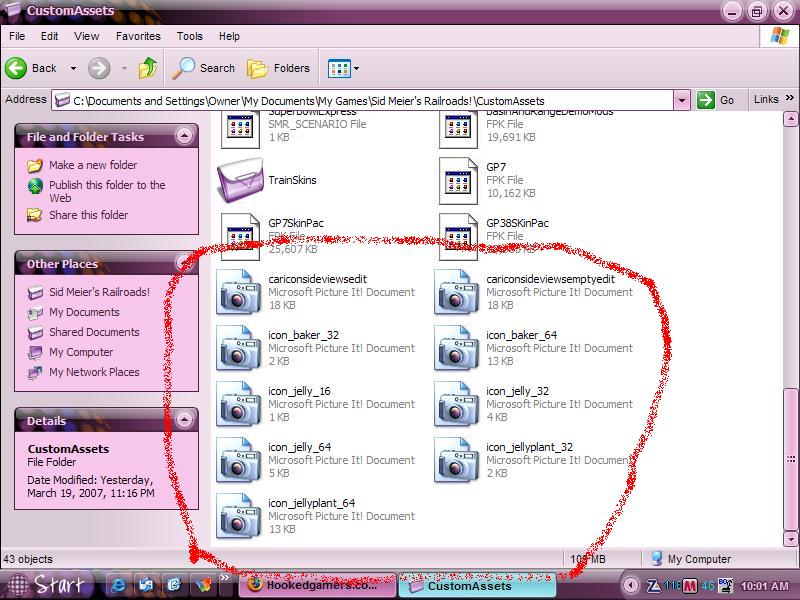Open My Network Places link
Image resolution: width=800 pixels, height=600 pixels.
tap(94, 372)
